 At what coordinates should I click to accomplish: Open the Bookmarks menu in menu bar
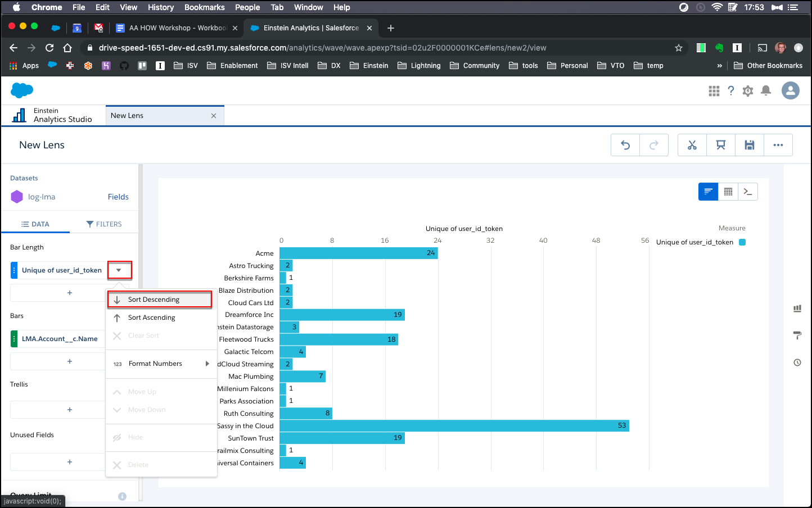click(x=205, y=7)
